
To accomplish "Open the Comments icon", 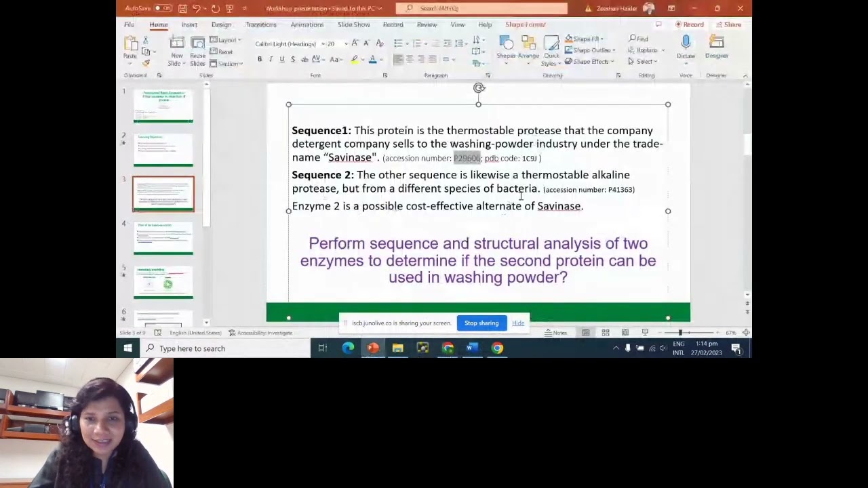I will pyautogui.click(x=658, y=24).
